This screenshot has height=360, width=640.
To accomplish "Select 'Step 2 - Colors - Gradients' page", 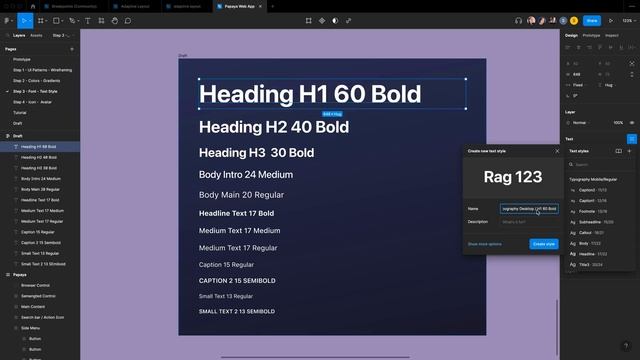I will point(36,81).
